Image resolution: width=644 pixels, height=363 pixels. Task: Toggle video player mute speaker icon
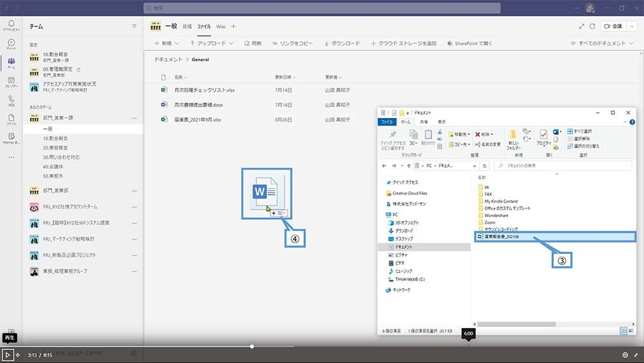point(18,355)
